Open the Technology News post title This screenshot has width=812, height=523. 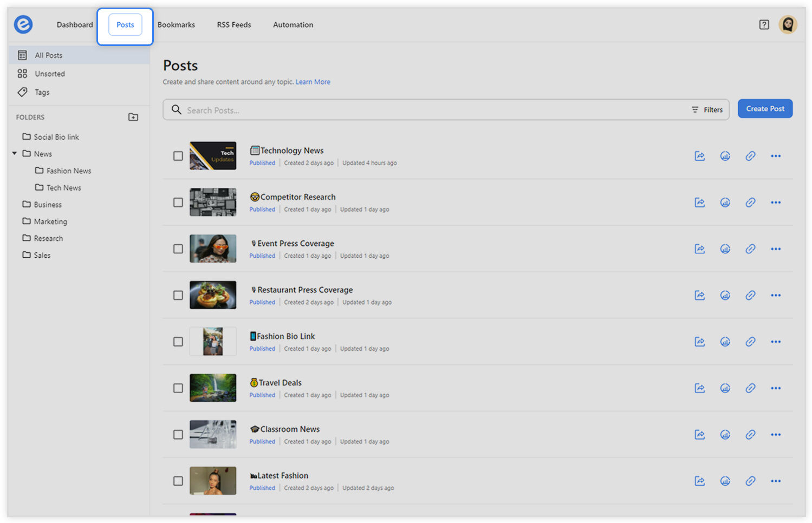point(292,151)
